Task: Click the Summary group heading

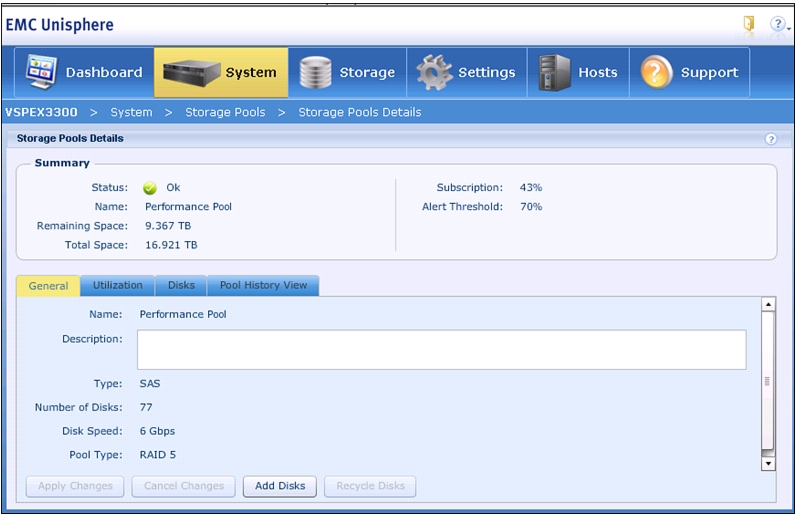Action: (x=62, y=163)
